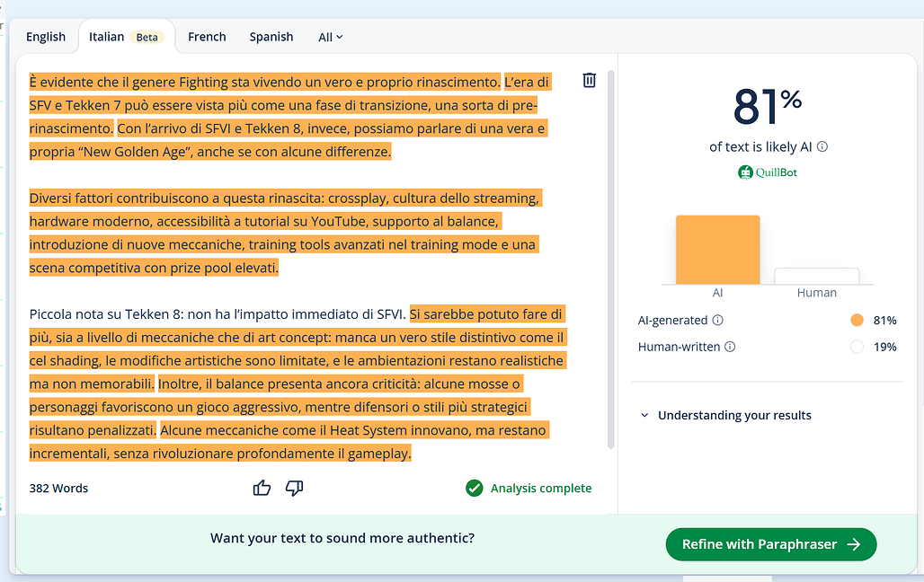Click the '19%' human percentage value

point(884,347)
